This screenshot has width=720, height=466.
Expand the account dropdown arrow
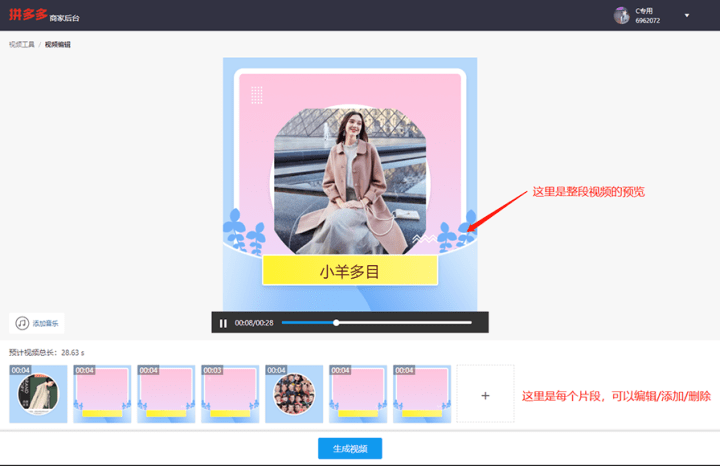point(687,15)
